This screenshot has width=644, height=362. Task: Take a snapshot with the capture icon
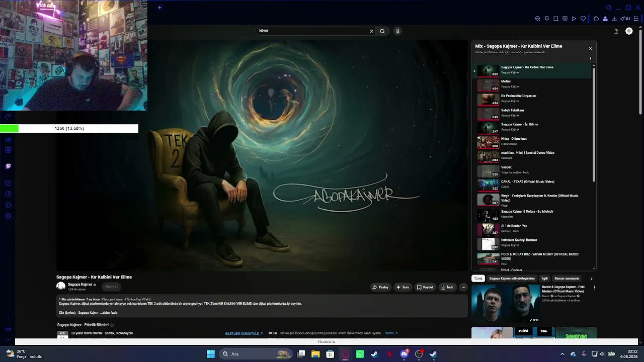pos(556,19)
